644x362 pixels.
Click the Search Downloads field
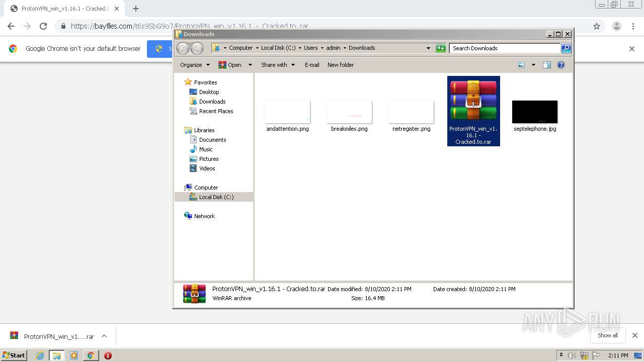click(505, 48)
